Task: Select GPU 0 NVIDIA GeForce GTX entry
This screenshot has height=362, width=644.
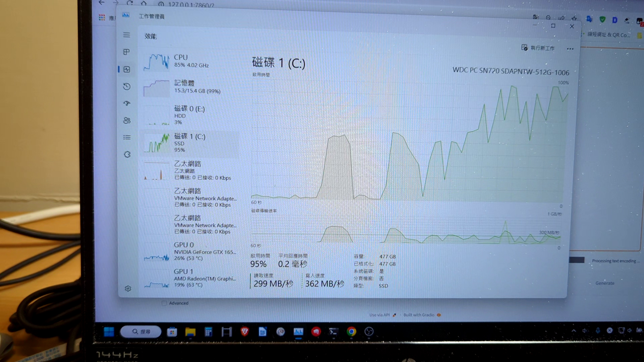Action: tap(190, 252)
